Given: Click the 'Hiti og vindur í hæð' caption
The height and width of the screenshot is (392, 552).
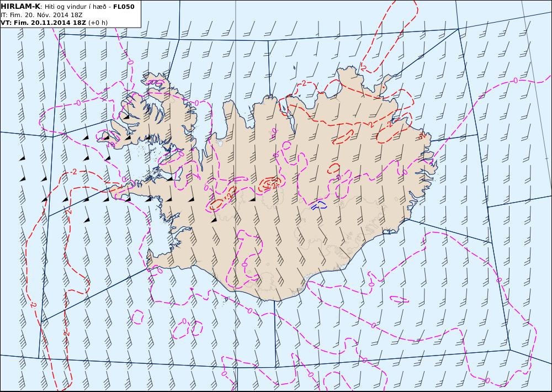Looking at the screenshot, I should [x=75, y=7].
